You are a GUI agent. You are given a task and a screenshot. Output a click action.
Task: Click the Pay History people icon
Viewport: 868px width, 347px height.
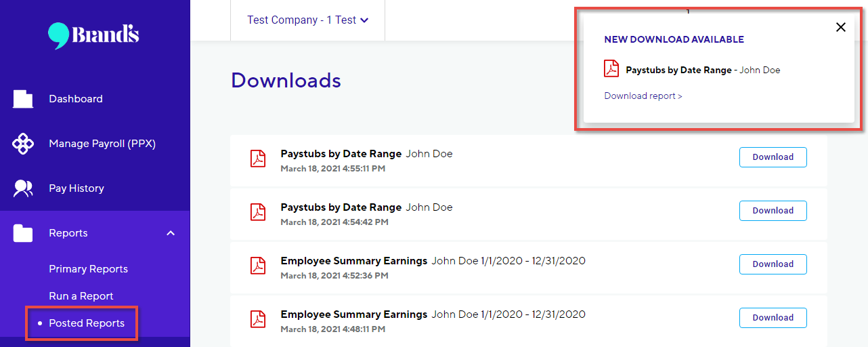[23, 188]
